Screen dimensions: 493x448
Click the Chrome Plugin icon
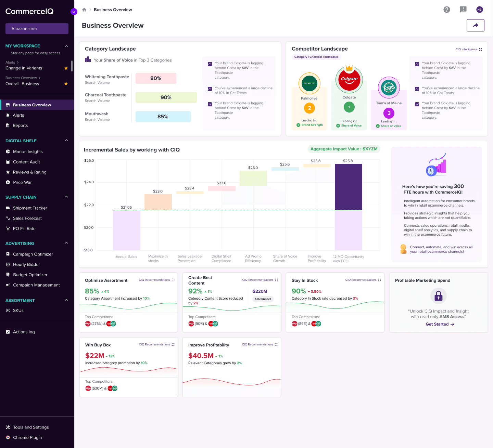(8, 437)
